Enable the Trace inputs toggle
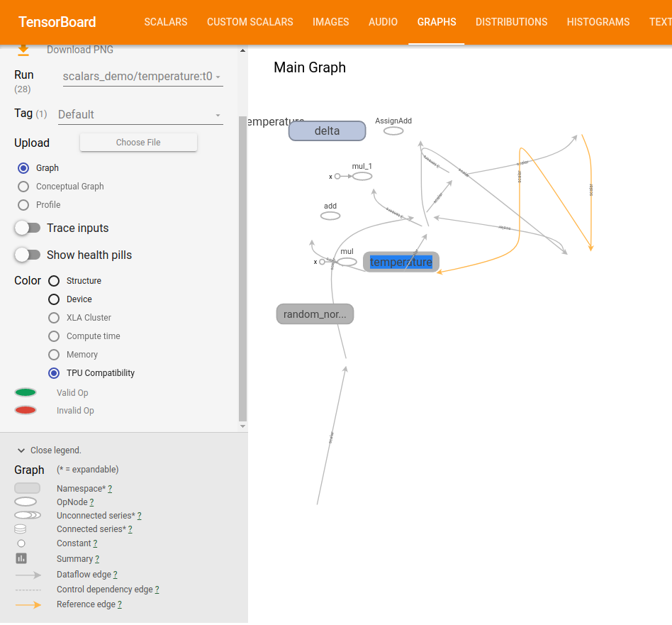This screenshot has width=672, height=625. coord(28,228)
